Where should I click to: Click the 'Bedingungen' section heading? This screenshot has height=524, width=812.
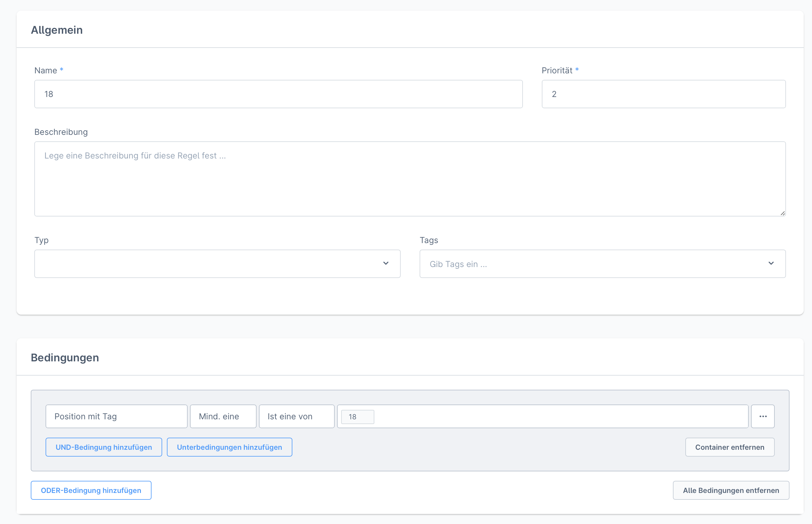pyautogui.click(x=65, y=358)
